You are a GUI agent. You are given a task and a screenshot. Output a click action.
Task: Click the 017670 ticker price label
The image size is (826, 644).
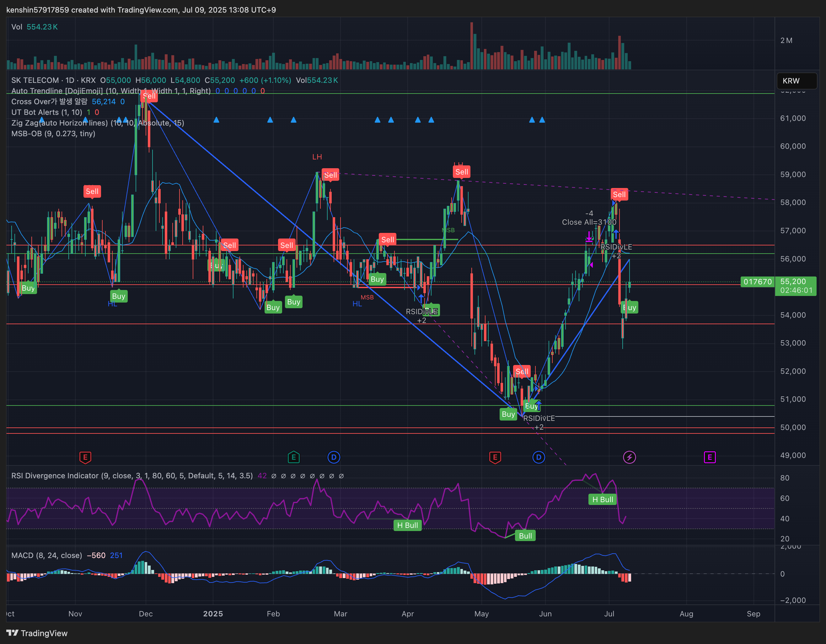pyautogui.click(x=758, y=282)
